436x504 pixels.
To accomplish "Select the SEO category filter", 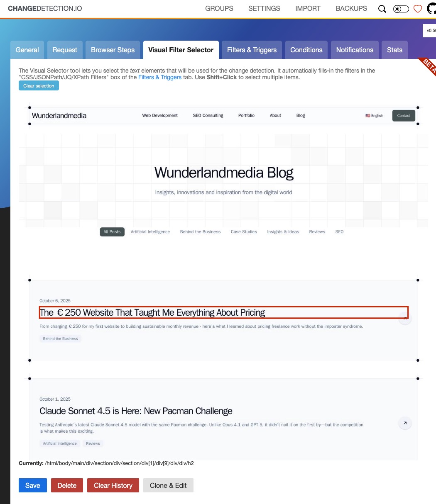I will 339,232.
